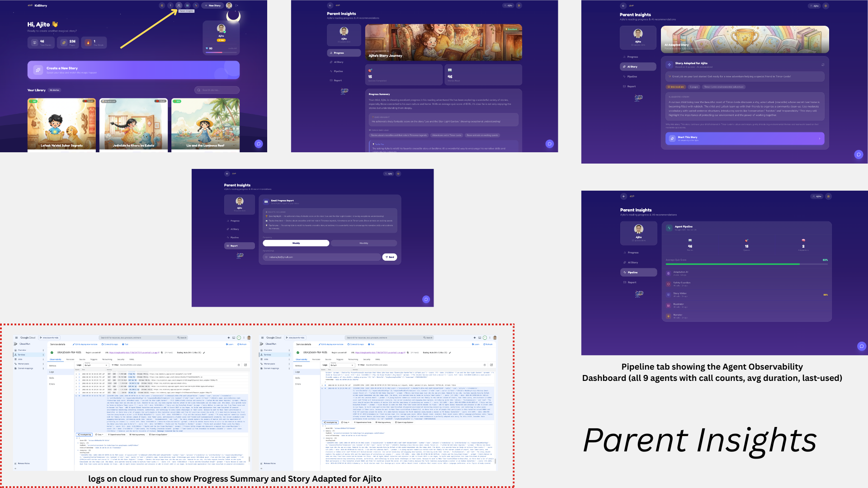Select Progress tab on Story Journey screen

(344, 53)
